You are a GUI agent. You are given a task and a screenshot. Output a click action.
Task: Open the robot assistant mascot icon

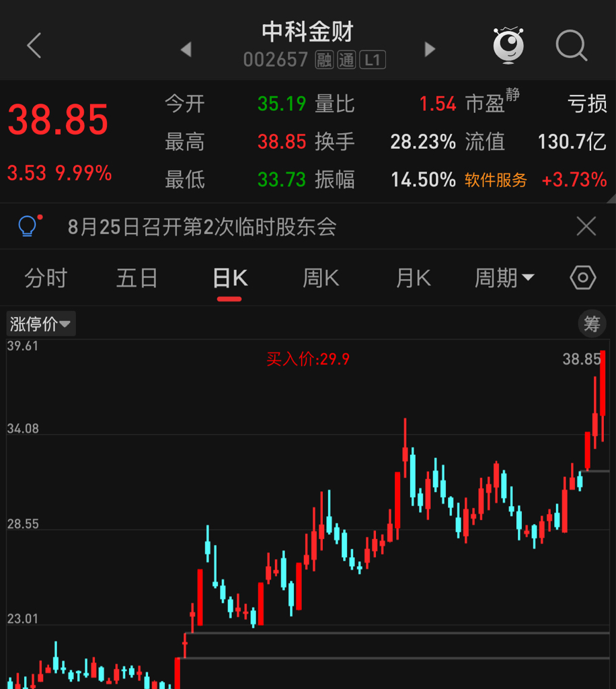tap(508, 45)
